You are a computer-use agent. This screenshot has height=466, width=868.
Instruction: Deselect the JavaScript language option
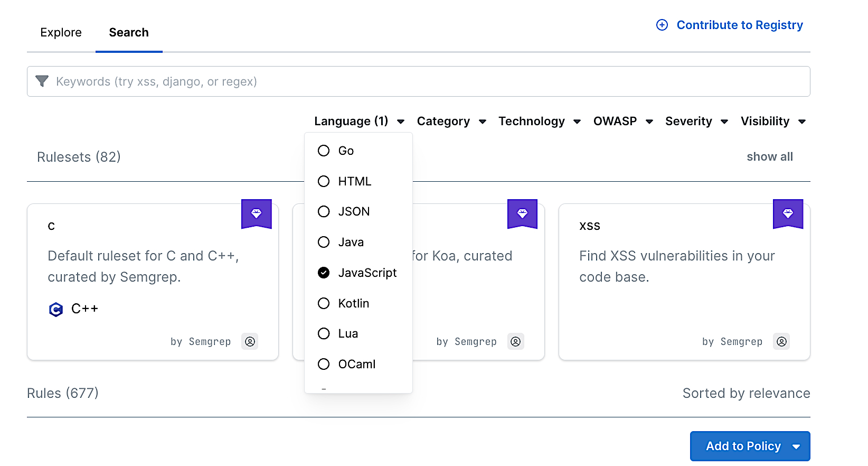point(324,273)
